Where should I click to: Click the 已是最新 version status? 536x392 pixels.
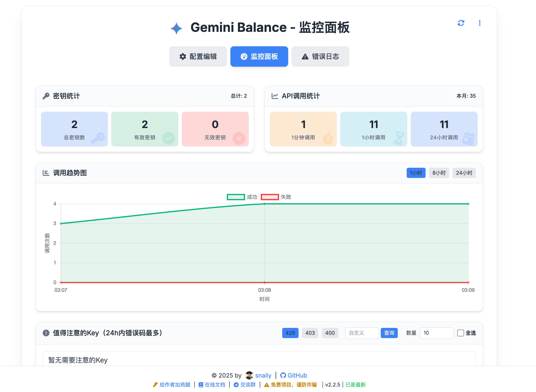pos(355,385)
